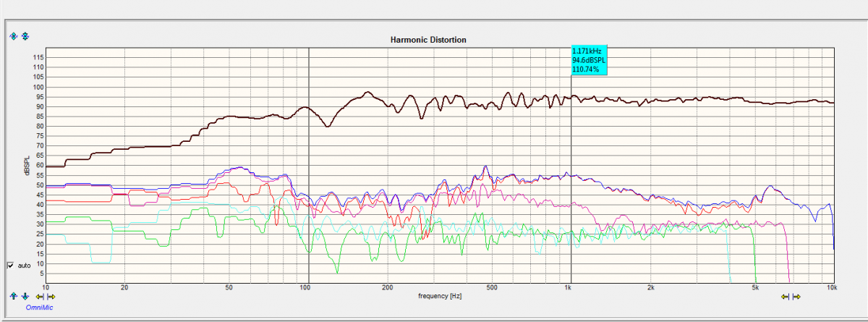Click the OmniMic link text

tap(40, 308)
